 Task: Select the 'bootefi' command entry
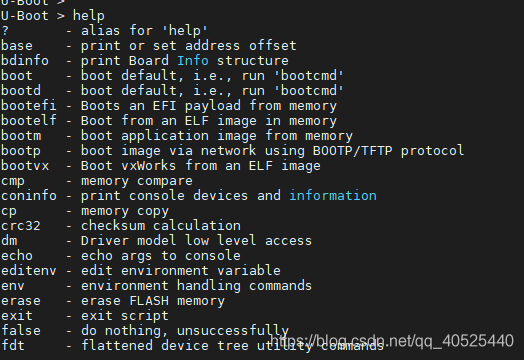tap(169, 106)
